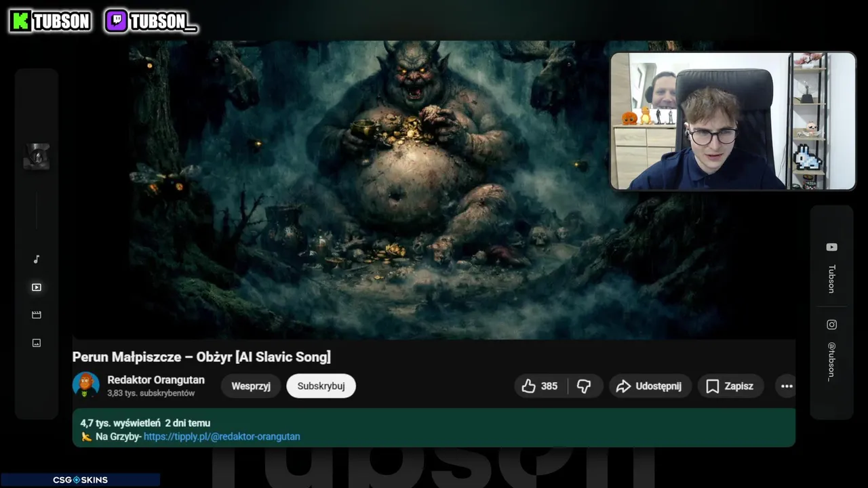Open the film clip icon in left sidebar
The height and width of the screenshot is (488, 868).
pyautogui.click(x=37, y=315)
